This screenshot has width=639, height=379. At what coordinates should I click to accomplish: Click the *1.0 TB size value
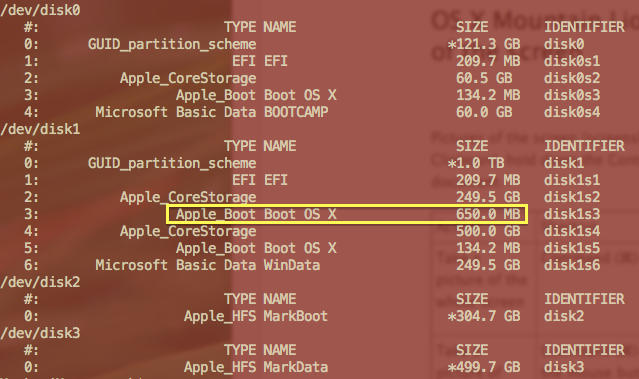(476, 163)
